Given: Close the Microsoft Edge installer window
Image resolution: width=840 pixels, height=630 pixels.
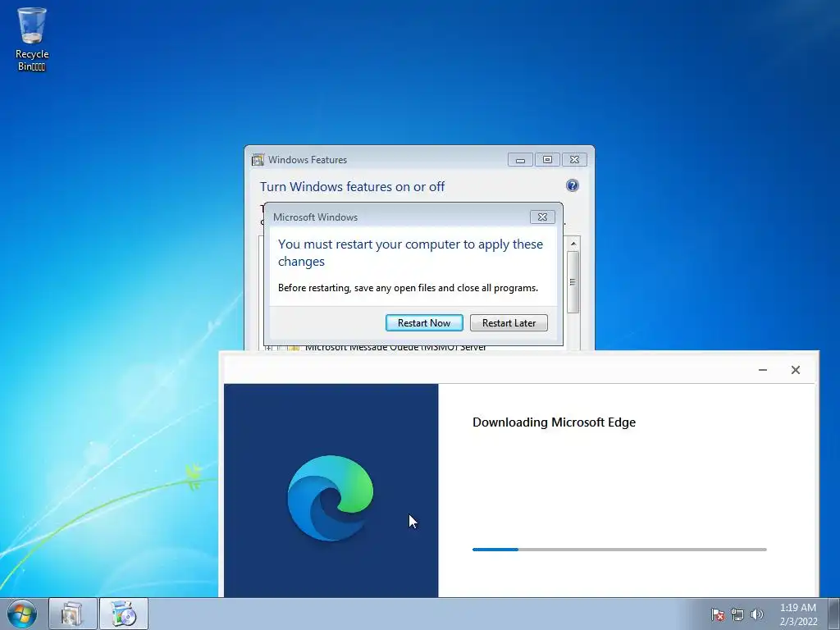Looking at the screenshot, I should 796,370.
